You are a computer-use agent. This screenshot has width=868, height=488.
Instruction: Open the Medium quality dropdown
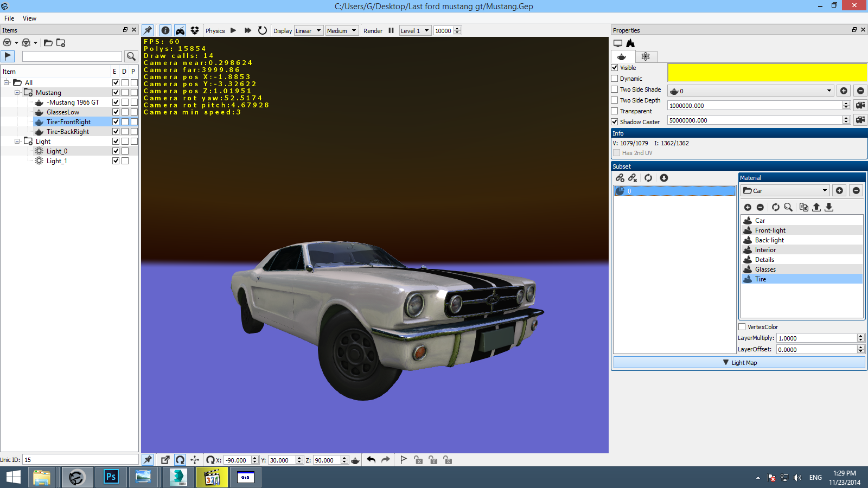point(342,31)
